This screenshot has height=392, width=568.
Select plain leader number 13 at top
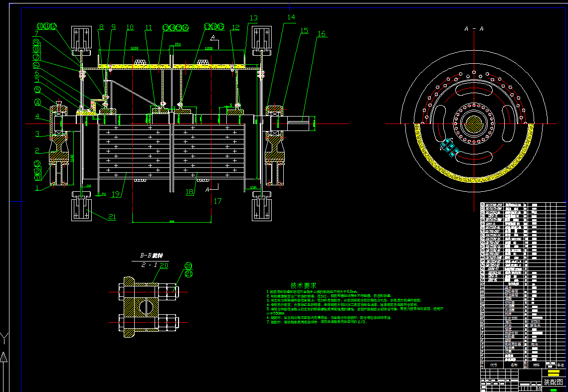click(253, 18)
